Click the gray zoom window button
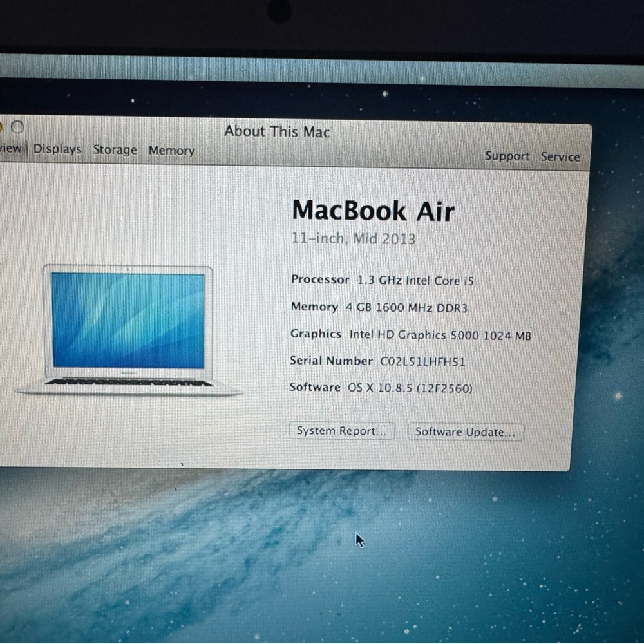The image size is (644, 644). tap(17, 127)
